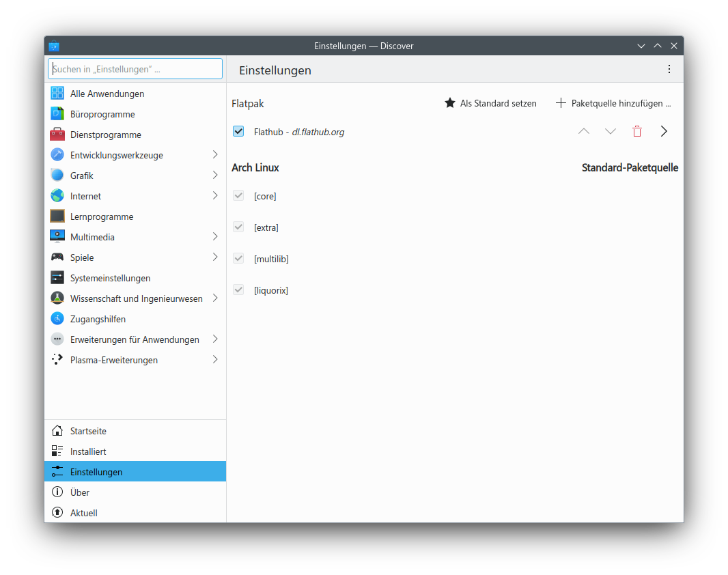Click the Dienstprogramme category label

tap(106, 135)
